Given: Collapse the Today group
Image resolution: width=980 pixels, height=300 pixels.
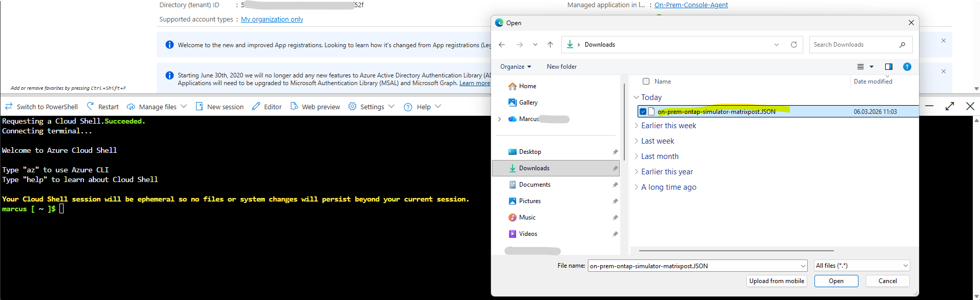Looking at the screenshot, I should [x=637, y=97].
